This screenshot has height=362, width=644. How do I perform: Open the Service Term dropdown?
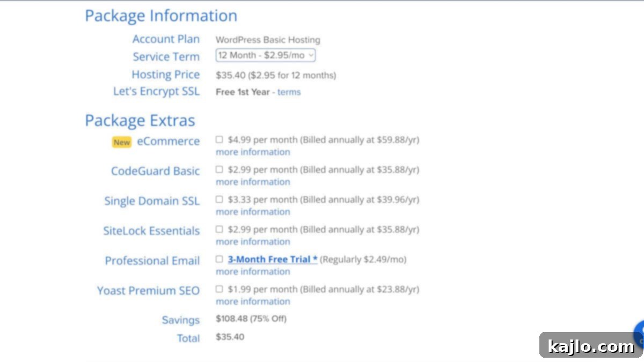[x=266, y=55]
